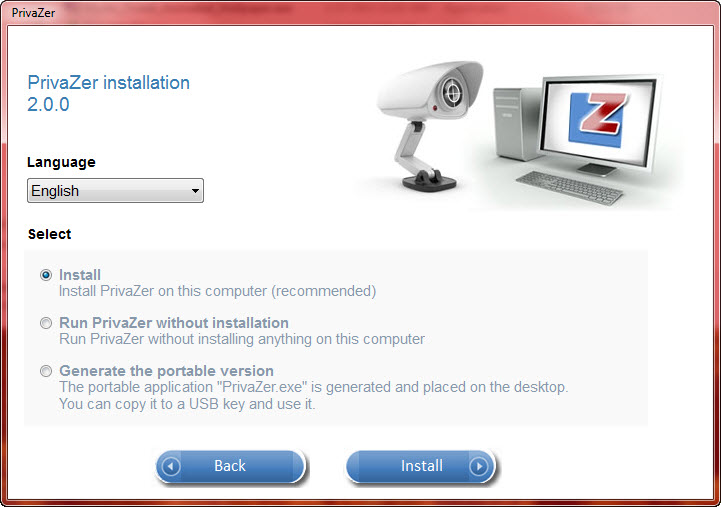This screenshot has width=721, height=507.
Task: Click "Run PrivaZer without installing anything" description
Action: click(x=242, y=339)
